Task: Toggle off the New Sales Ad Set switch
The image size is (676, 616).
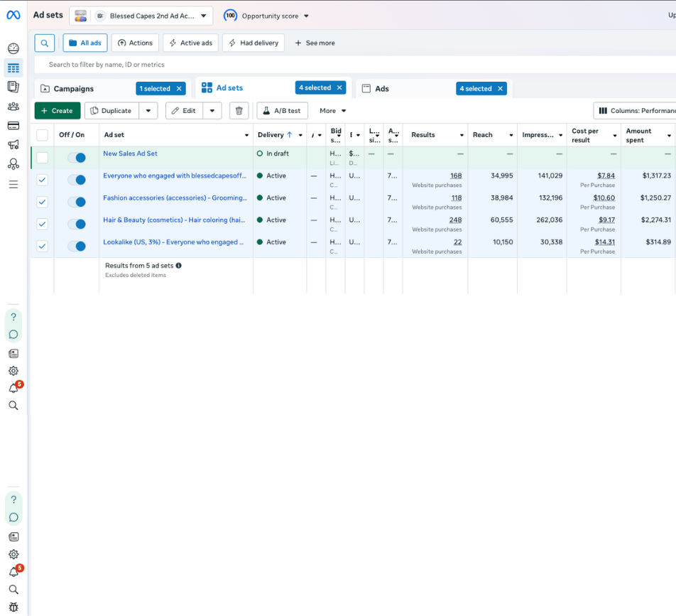Action: pos(77,158)
